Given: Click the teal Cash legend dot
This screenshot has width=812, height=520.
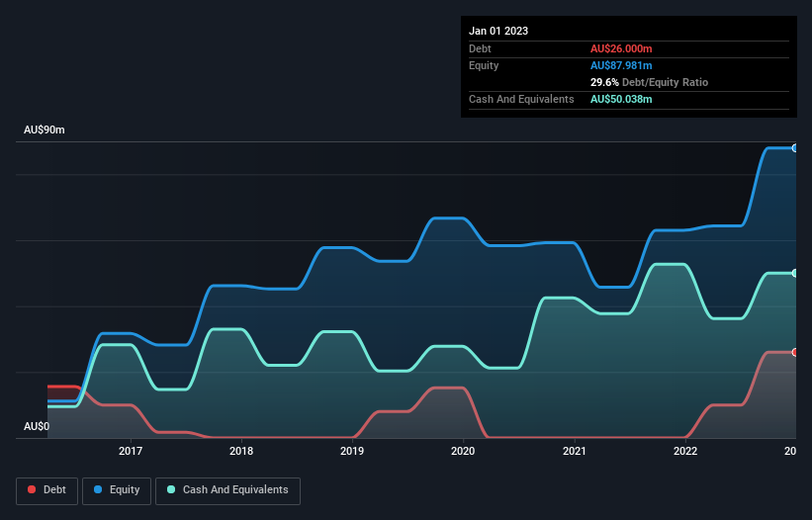Looking at the screenshot, I should click(x=171, y=489).
